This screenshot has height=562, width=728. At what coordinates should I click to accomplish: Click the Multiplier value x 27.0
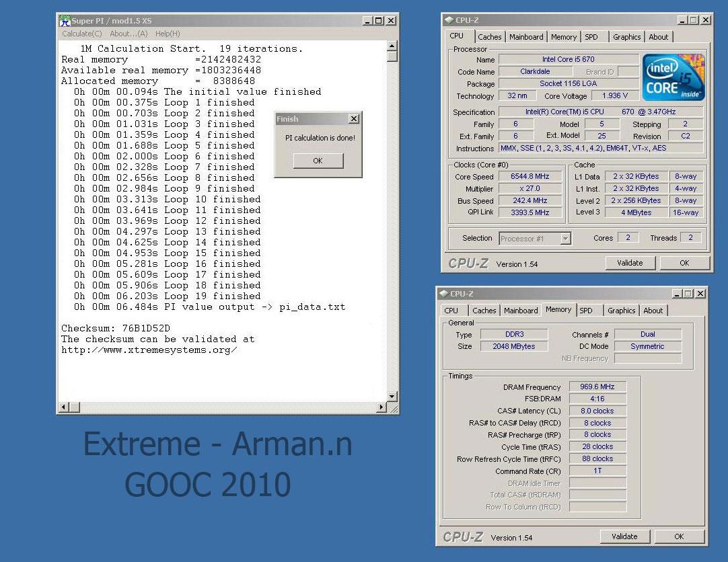click(530, 188)
